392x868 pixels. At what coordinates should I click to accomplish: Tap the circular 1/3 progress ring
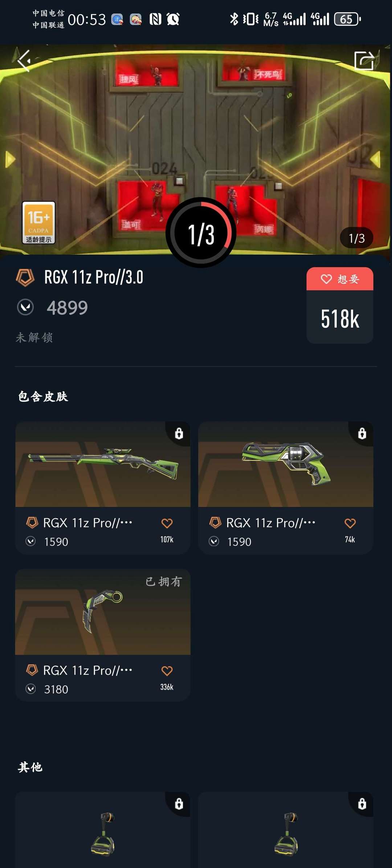201,233
